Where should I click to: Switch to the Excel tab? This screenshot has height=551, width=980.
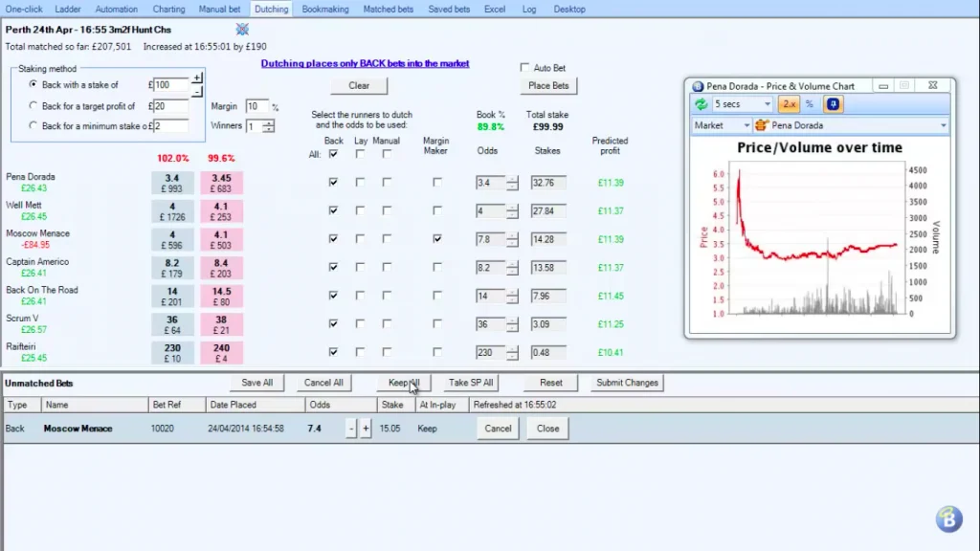pos(495,10)
